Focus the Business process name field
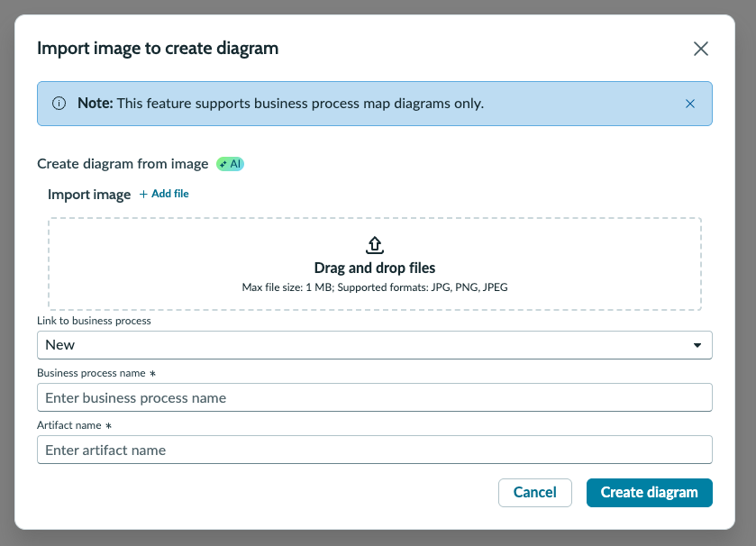Image resolution: width=756 pixels, height=546 pixels. (375, 397)
